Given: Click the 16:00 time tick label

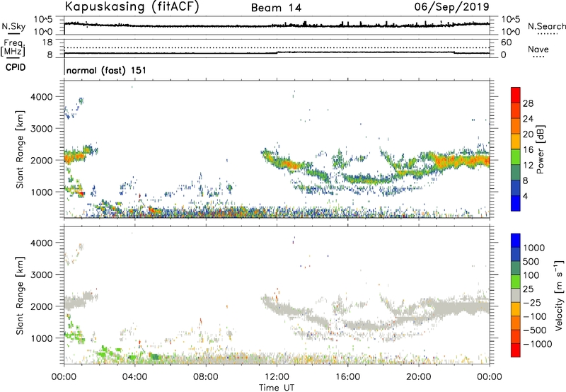Looking at the screenshot, I should coord(347,377).
